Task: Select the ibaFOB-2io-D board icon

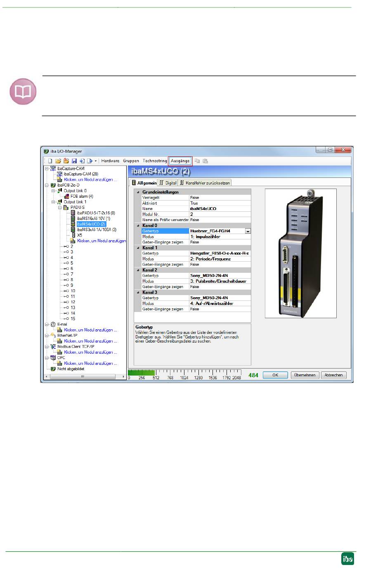Action: (x=53, y=185)
